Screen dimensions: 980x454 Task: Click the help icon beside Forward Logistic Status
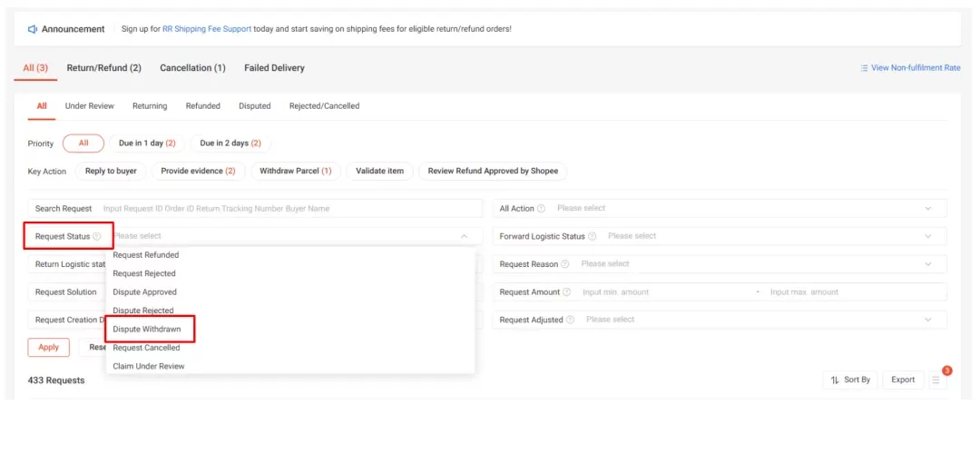592,236
